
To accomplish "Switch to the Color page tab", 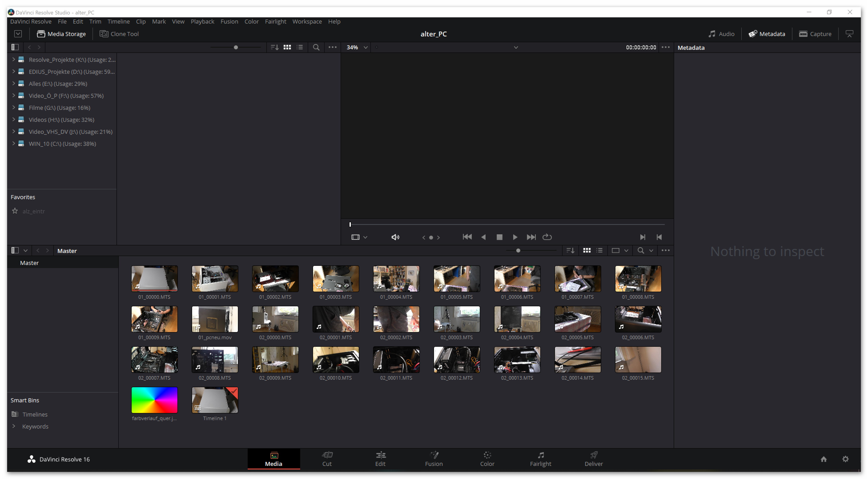I will [487, 459].
